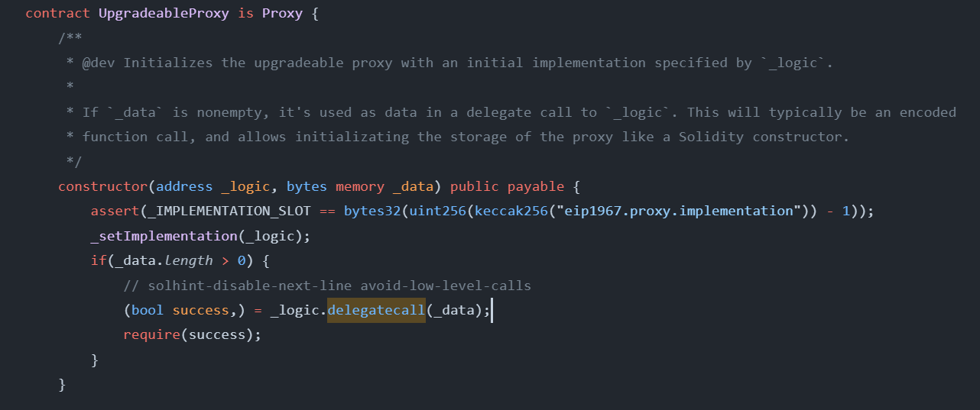The image size is (980, 410).
Task: Click the require(success) statement
Action: (192, 334)
